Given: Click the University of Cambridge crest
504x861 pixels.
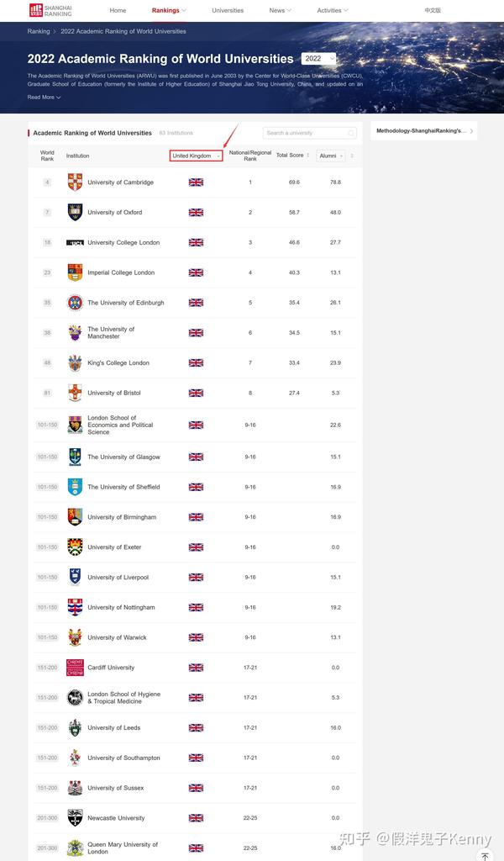Looking at the screenshot, I should point(75,182).
